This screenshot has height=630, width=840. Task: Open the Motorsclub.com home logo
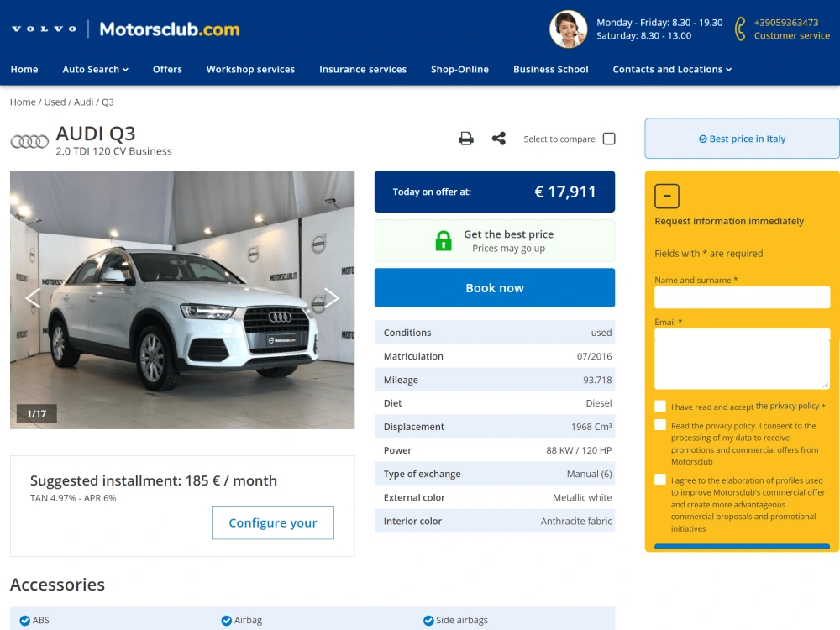tap(170, 29)
